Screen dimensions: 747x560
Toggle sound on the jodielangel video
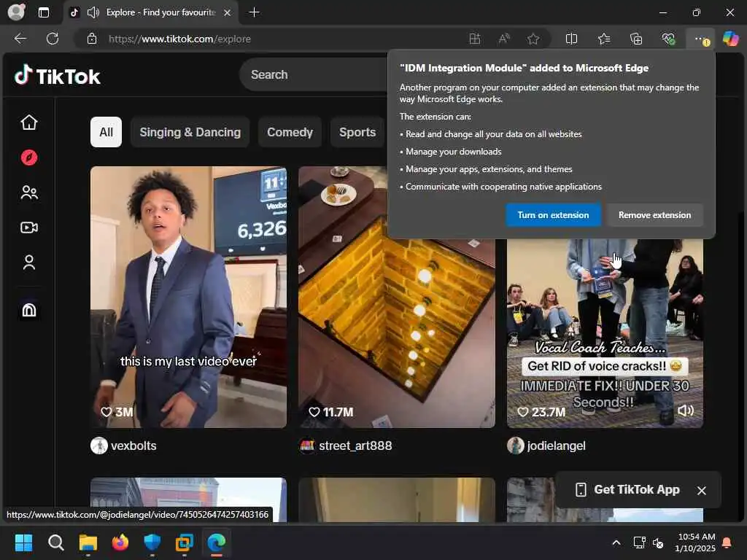coord(686,411)
